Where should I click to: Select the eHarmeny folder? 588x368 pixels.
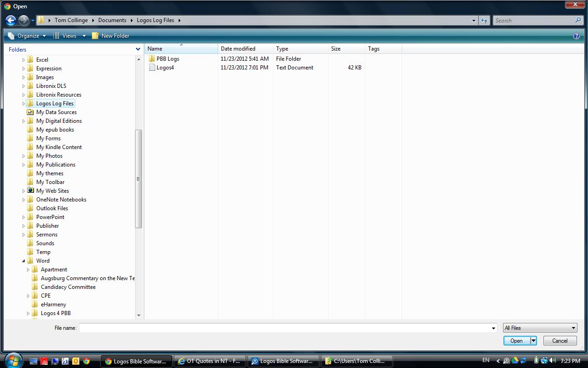point(53,305)
